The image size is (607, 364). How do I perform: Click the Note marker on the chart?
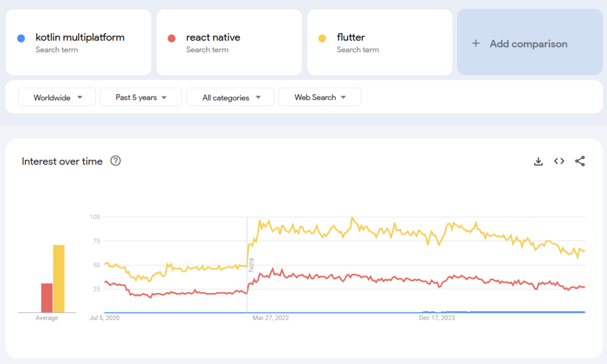[x=251, y=265]
